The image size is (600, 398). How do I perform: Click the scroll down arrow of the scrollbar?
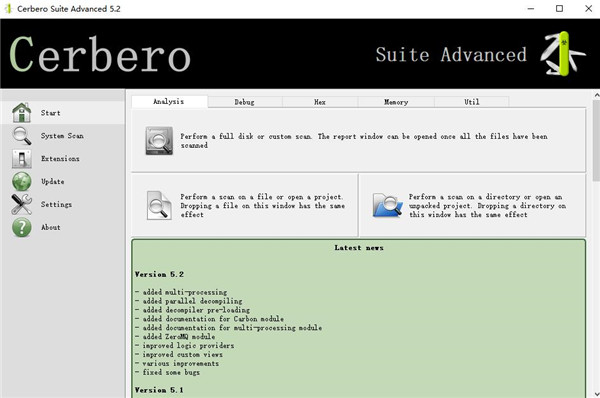pos(597,394)
